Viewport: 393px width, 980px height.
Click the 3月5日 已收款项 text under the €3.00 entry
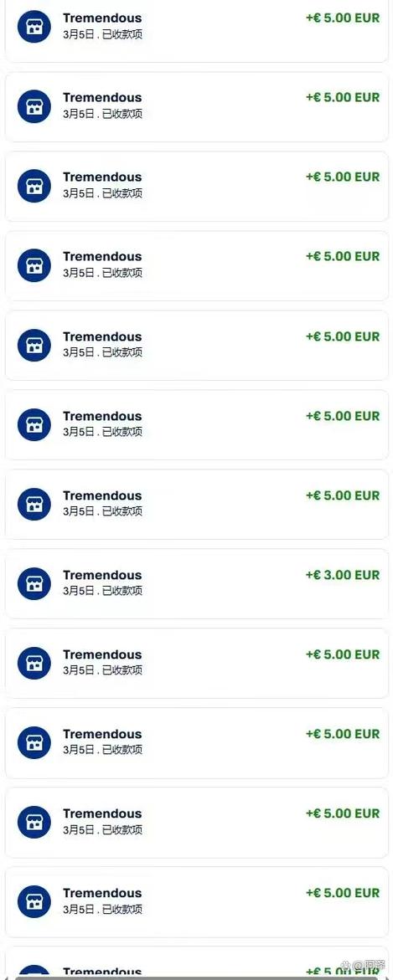point(102,591)
